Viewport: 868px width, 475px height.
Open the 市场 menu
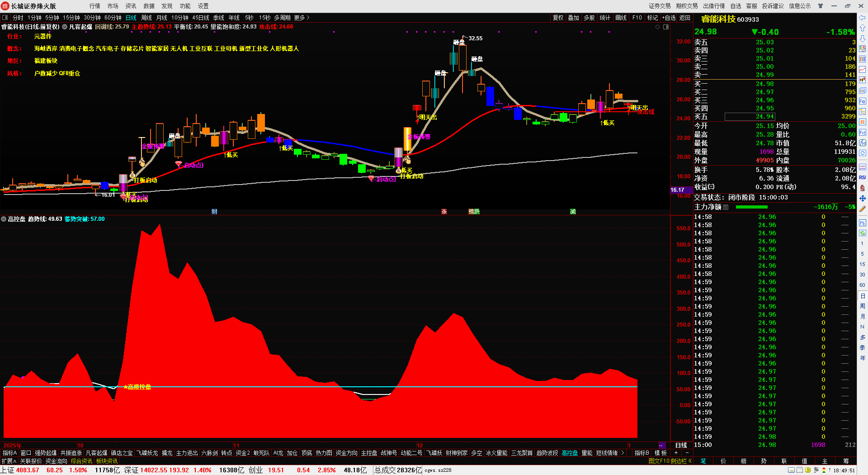[x=113, y=6]
